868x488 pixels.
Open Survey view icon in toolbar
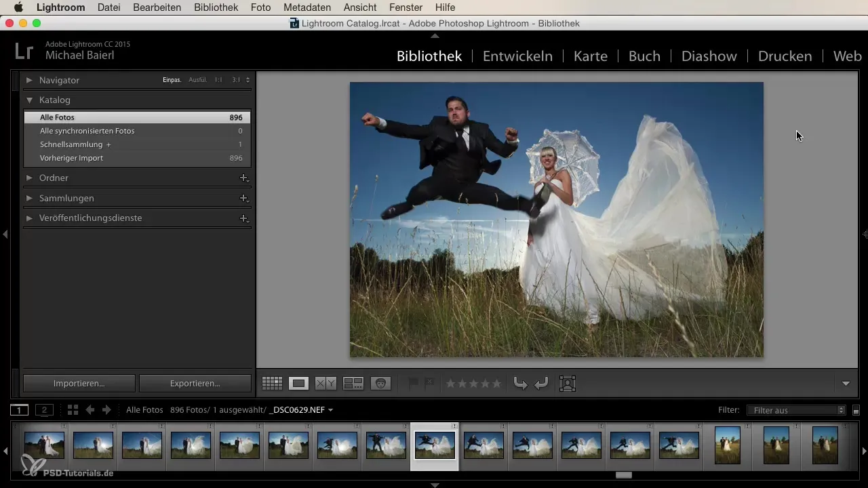(x=353, y=384)
